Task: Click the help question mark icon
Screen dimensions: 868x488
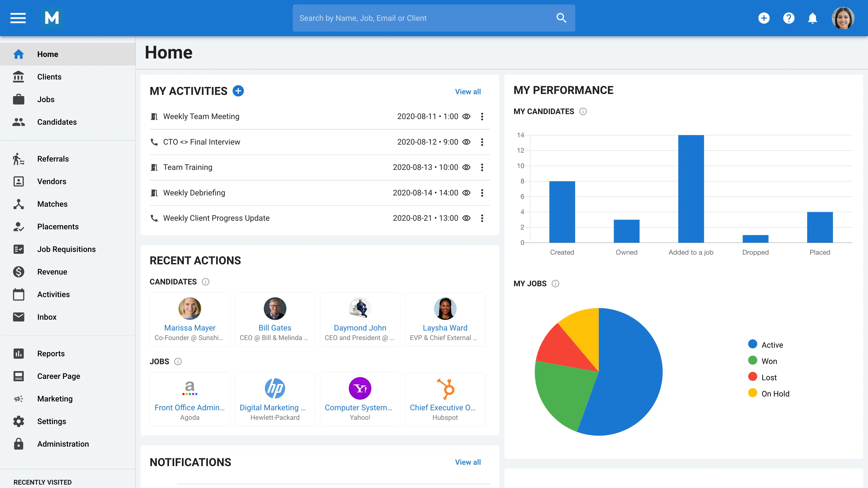Action: coord(788,18)
